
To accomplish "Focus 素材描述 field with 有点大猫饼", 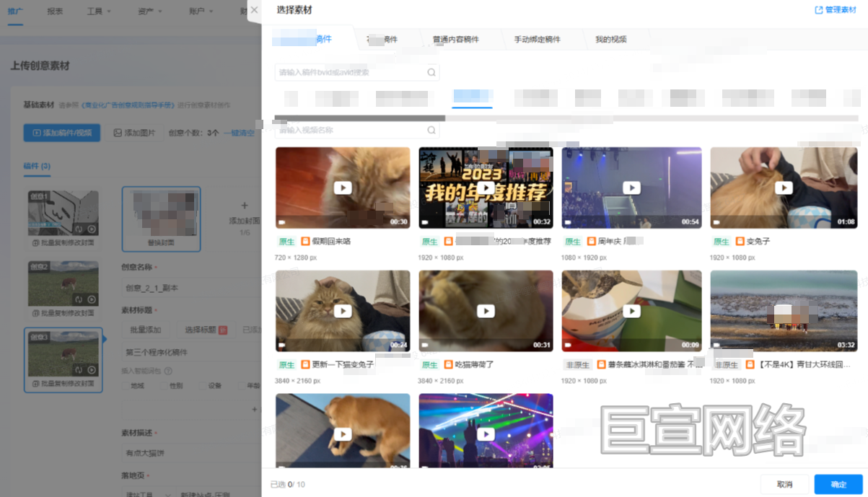I will pyautogui.click(x=191, y=453).
